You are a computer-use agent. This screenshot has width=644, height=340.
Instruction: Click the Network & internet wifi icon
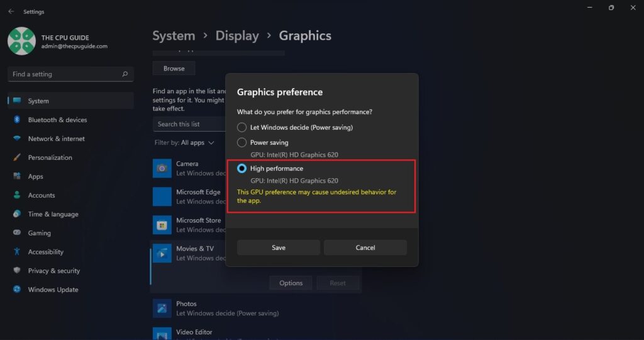[17, 139]
